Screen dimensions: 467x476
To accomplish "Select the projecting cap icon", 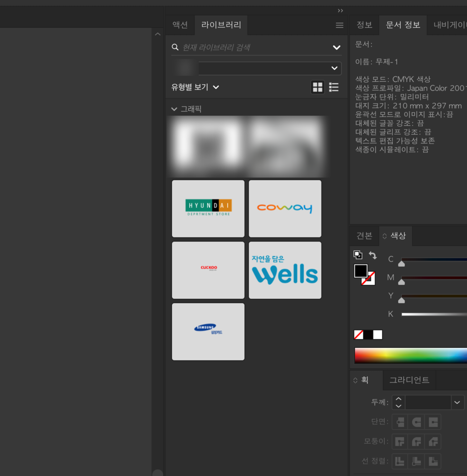I will click(433, 422).
